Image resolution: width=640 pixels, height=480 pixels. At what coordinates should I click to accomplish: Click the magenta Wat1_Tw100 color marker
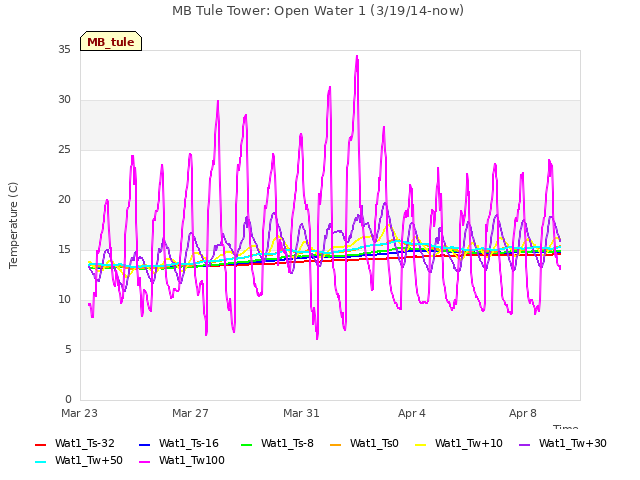pos(144,462)
